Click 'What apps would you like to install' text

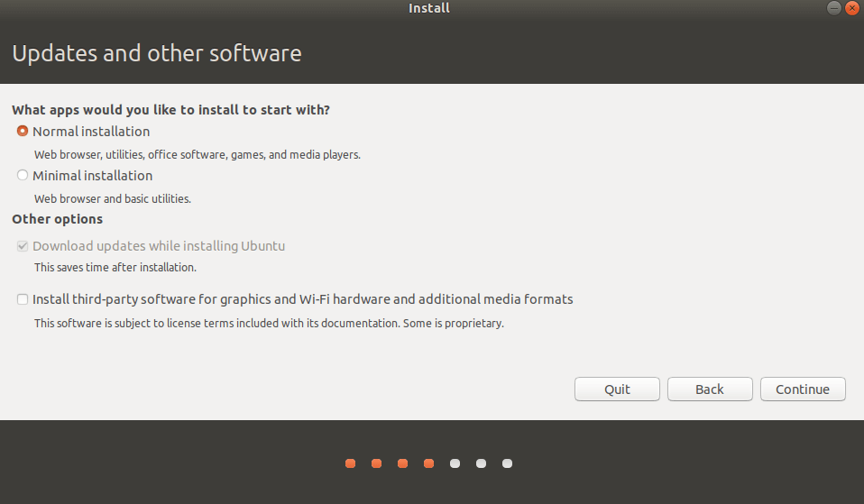(170, 110)
